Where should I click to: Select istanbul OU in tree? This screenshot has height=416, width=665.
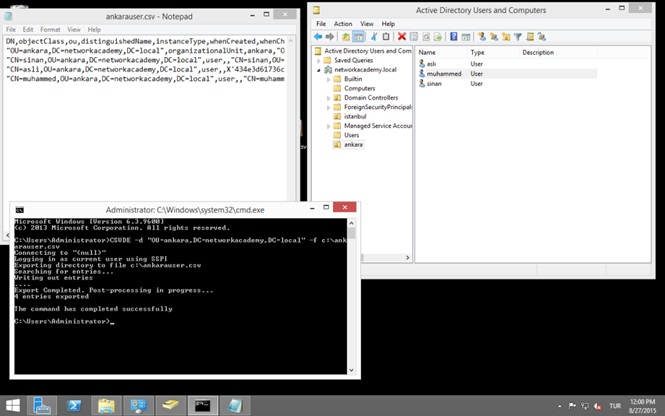click(355, 116)
